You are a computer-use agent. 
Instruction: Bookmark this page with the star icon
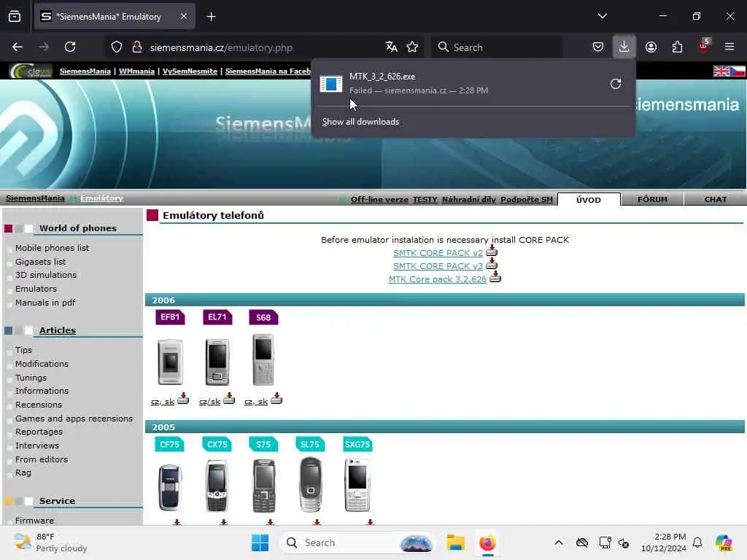coord(412,47)
